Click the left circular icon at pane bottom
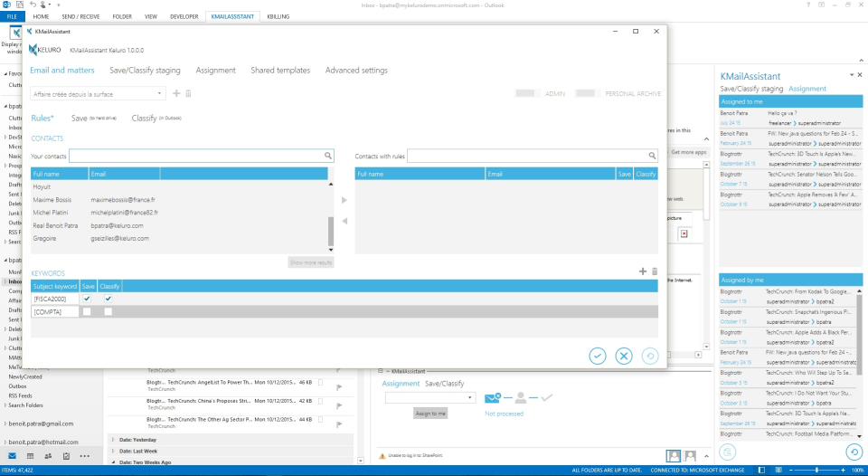The width and height of the screenshot is (868, 476). tap(727, 452)
